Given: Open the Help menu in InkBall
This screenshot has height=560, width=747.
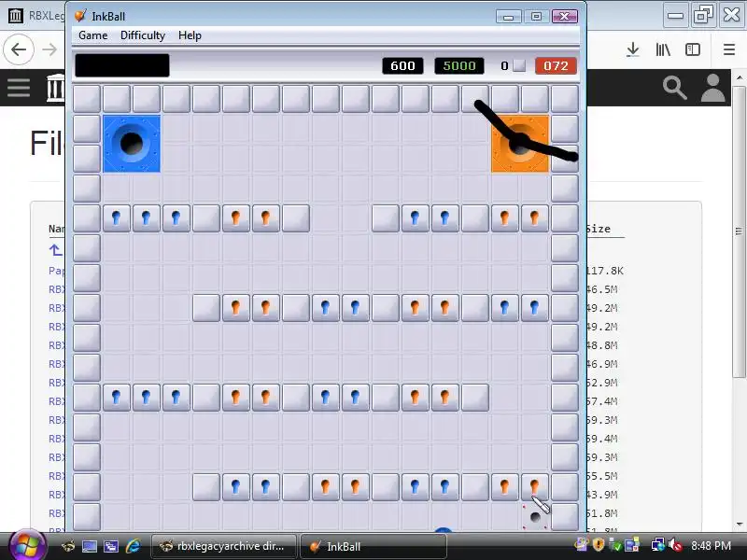Looking at the screenshot, I should click(190, 35).
